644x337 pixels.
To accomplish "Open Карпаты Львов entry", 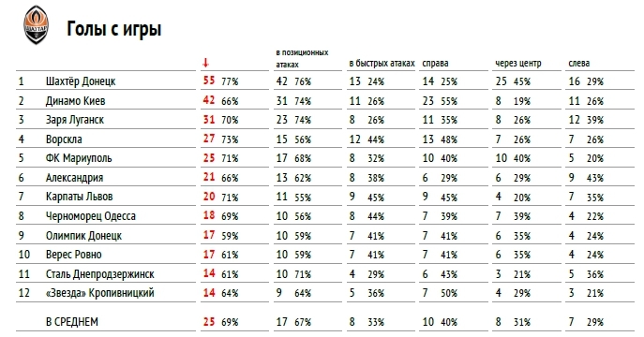I will [x=79, y=197].
